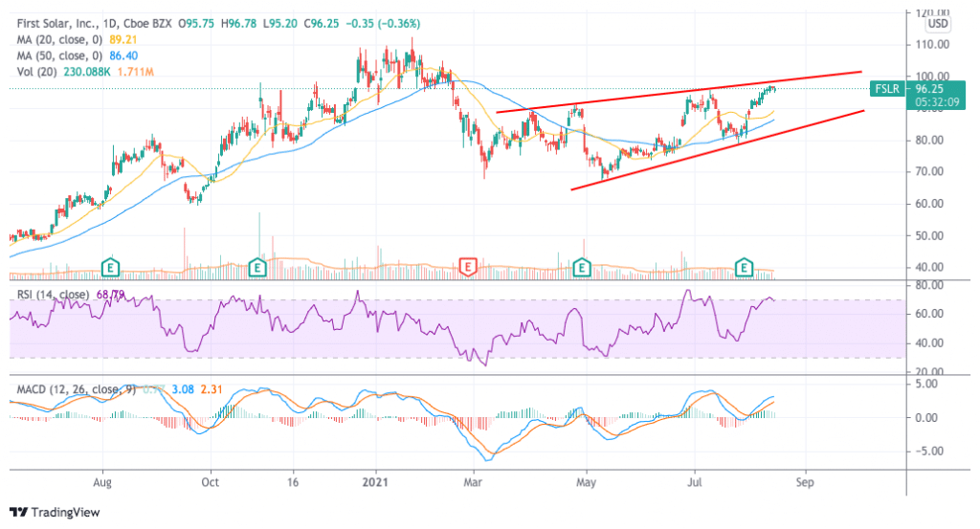
Task: Click the USD currency label
Action: (938, 24)
